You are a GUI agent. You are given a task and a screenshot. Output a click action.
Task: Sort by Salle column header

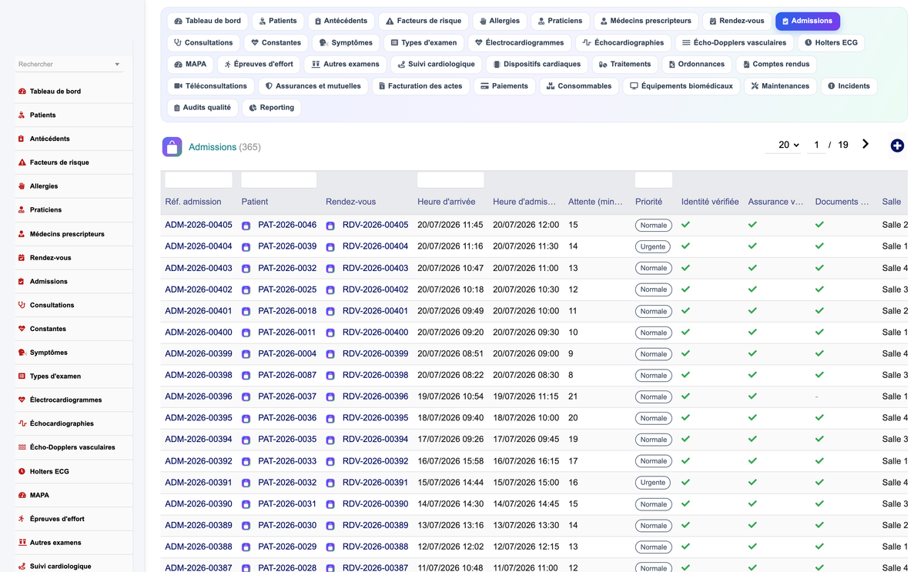coord(892,202)
